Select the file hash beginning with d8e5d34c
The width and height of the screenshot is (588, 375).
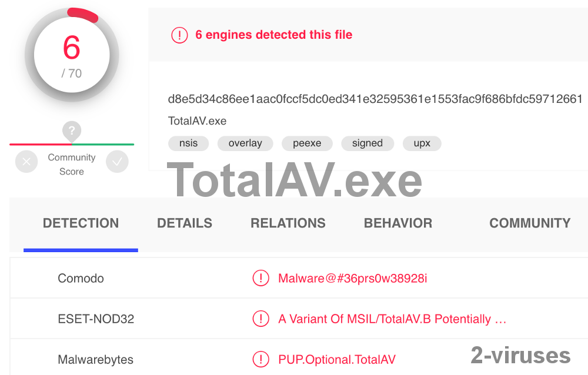point(375,99)
